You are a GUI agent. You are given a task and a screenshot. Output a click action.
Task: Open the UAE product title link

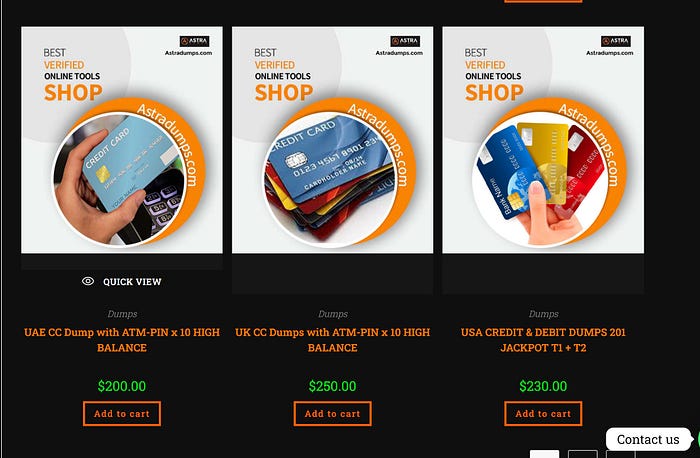pos(122,340)
